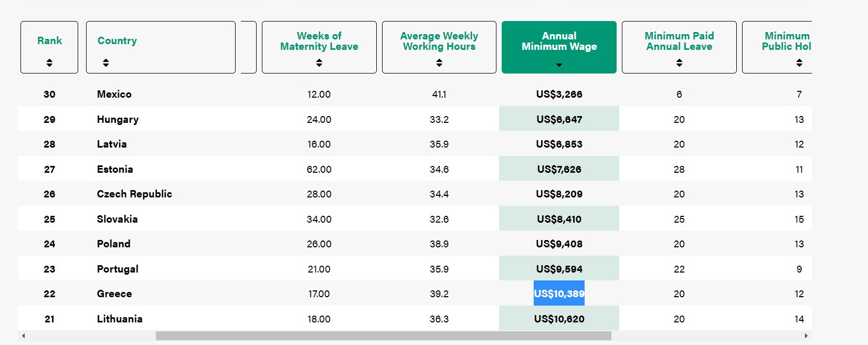Image resolution: width=868 pixels, height=345 pixels.
Task: Sort by Minimum Paid Annual Leave header
Action: click(x=679, y=47)
